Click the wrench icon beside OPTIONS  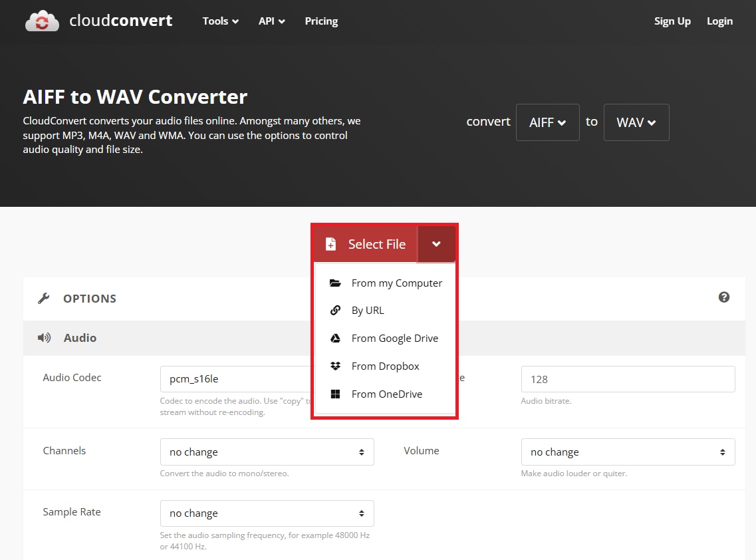(x=44, y=299)
